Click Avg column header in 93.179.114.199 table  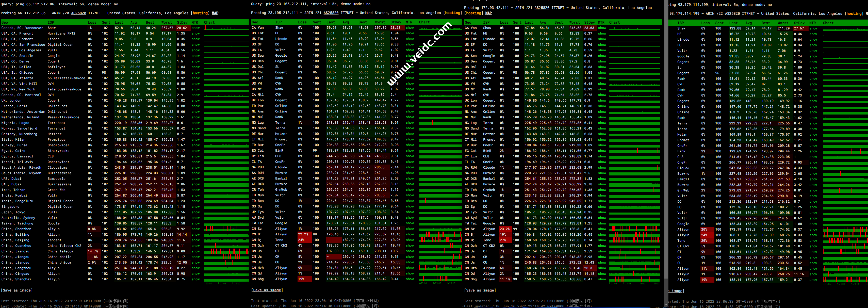click(748, 23)
